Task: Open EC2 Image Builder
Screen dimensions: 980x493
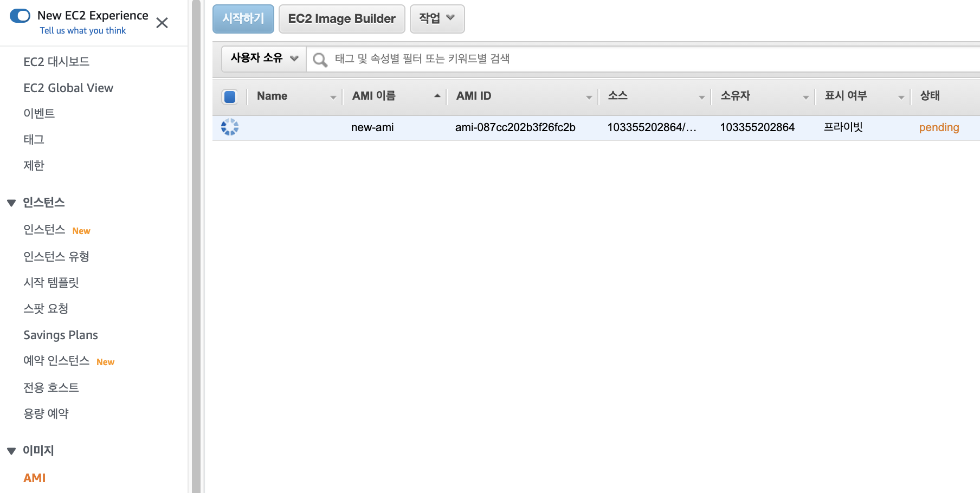Action: point(342,19)
